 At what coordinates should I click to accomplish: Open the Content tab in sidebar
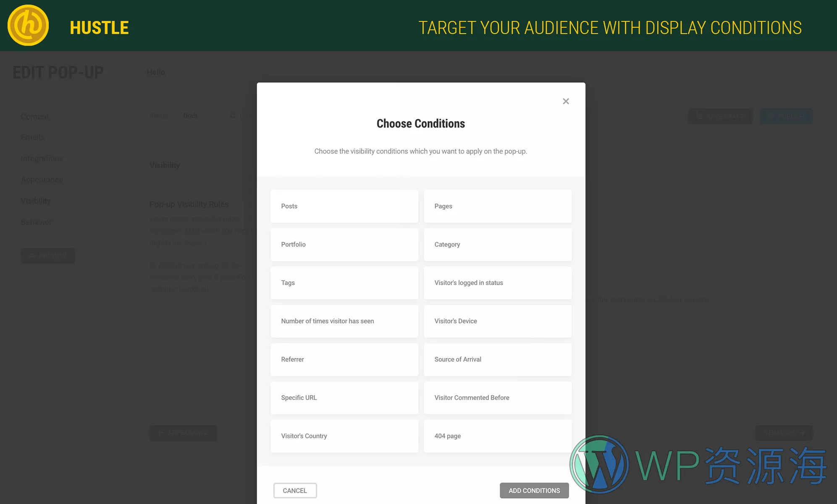click(35, 116)
